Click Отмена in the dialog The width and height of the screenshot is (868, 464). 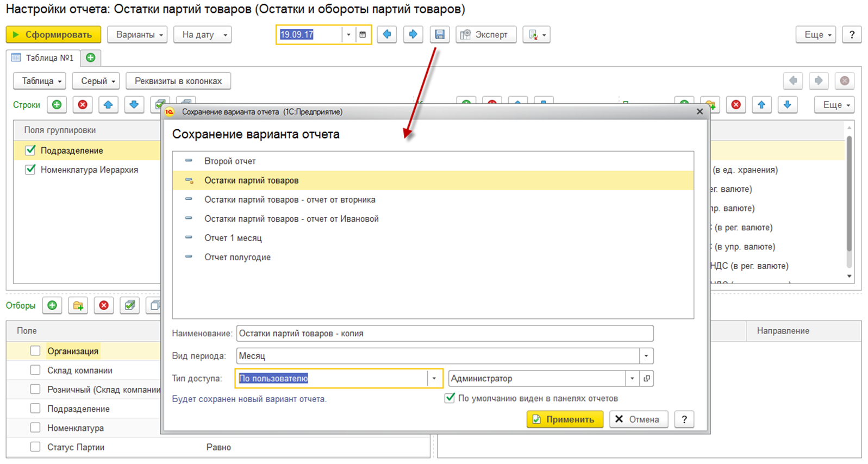pos(639,419)
